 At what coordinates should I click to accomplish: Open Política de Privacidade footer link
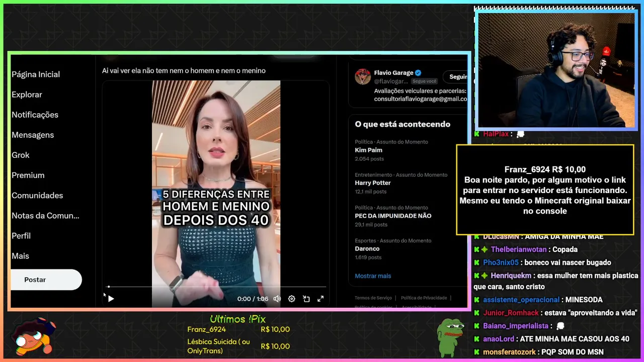click(424, 298)
